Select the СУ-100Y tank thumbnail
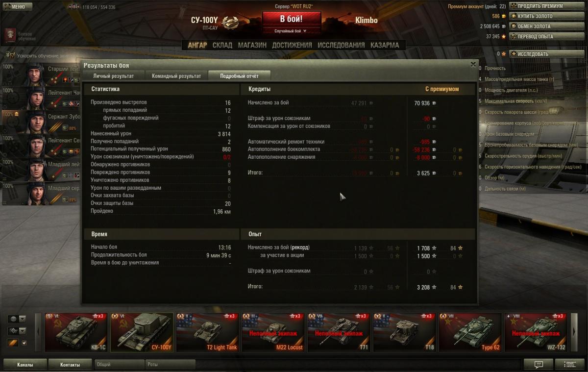Viewport: 588px width, 372px height. pos(142,332)
